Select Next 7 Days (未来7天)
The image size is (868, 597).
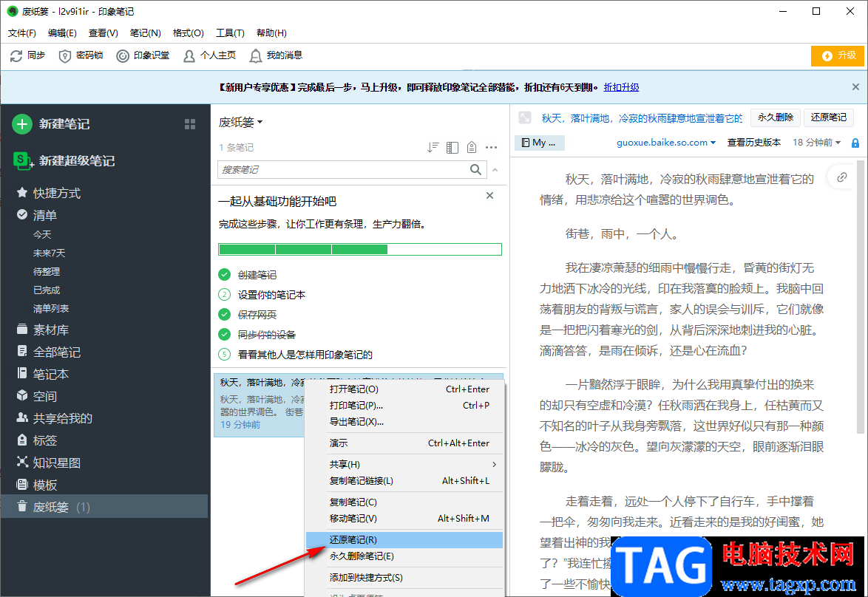point(50,253)
